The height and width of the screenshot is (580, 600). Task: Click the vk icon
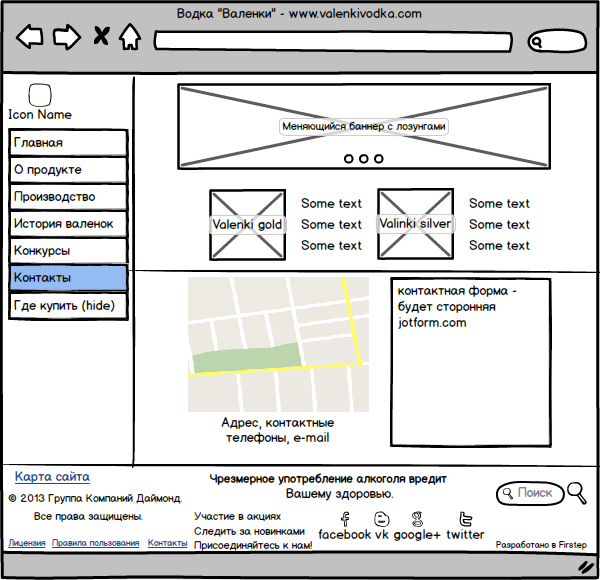tap(382, 519)
